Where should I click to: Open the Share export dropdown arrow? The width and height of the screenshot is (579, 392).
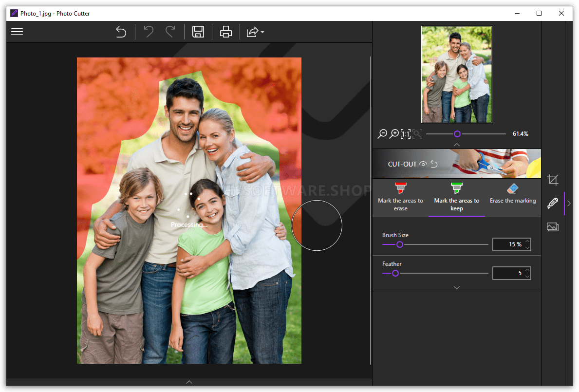pos(261,32)
